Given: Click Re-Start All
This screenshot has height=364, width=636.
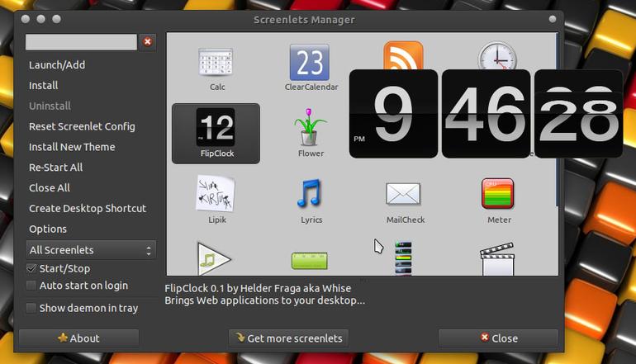Looking at the screenshot, I should point(56,168).
